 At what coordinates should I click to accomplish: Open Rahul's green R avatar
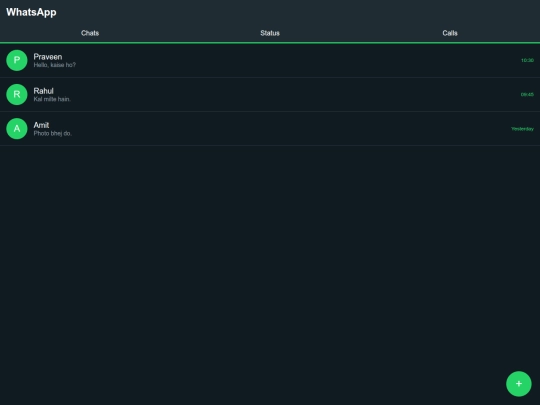pyautogui.click(x=17, y=94)
